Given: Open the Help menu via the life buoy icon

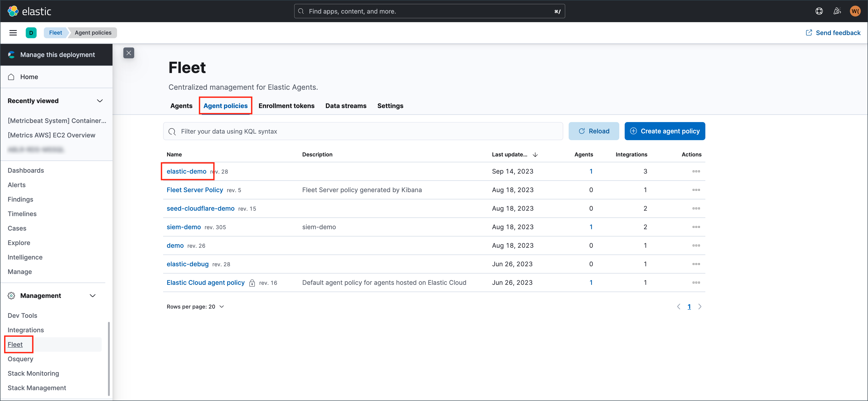Looking at the screenshot, I should [x=819, y=11].
